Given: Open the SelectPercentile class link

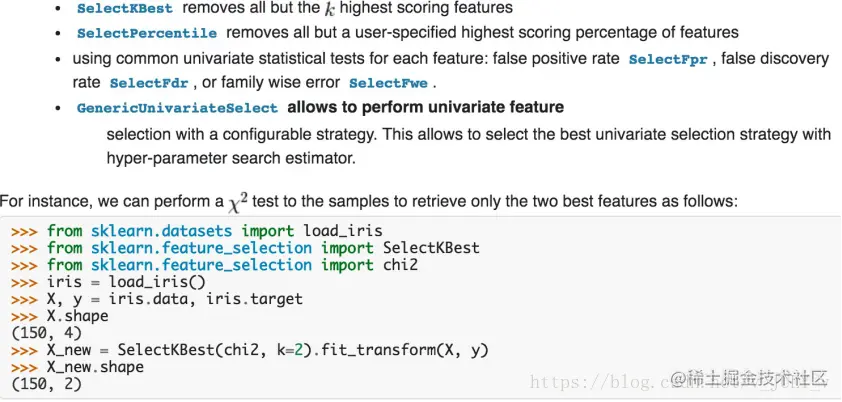Looking at the screenshot, I should [147, 33].
